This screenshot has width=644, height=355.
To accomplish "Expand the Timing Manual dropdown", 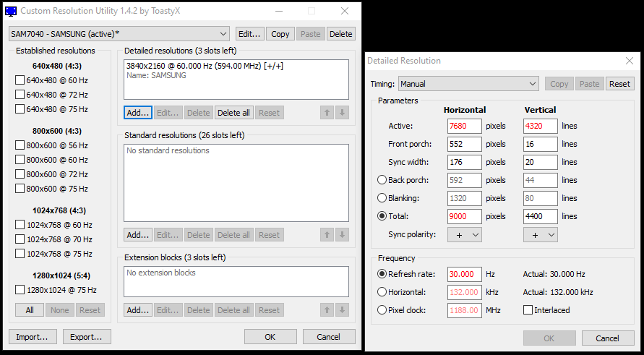I will point(468,84).
